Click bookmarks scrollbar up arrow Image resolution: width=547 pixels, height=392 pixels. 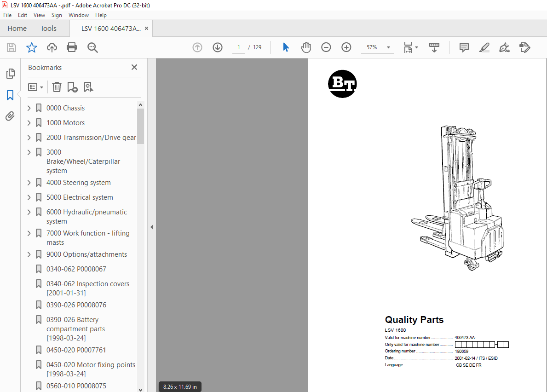pos(141,105)
